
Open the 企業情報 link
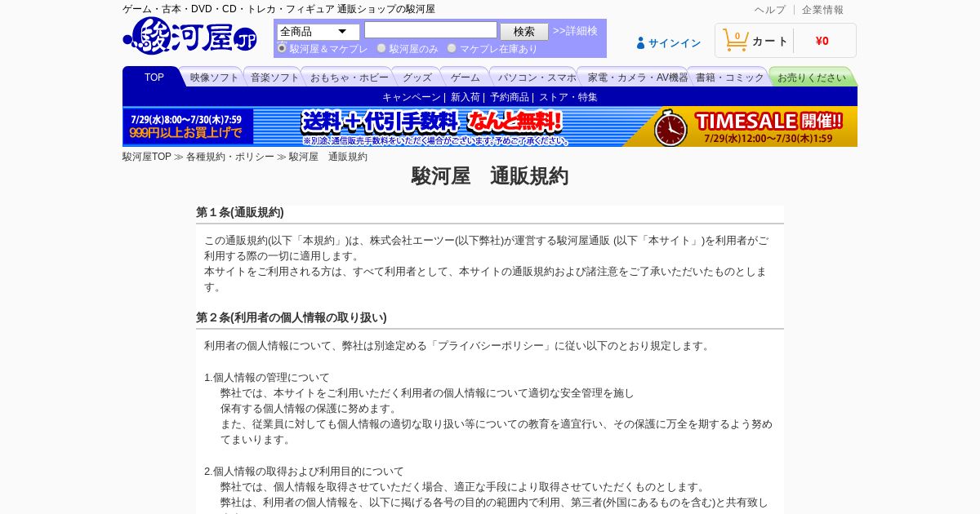pos(822,10)
